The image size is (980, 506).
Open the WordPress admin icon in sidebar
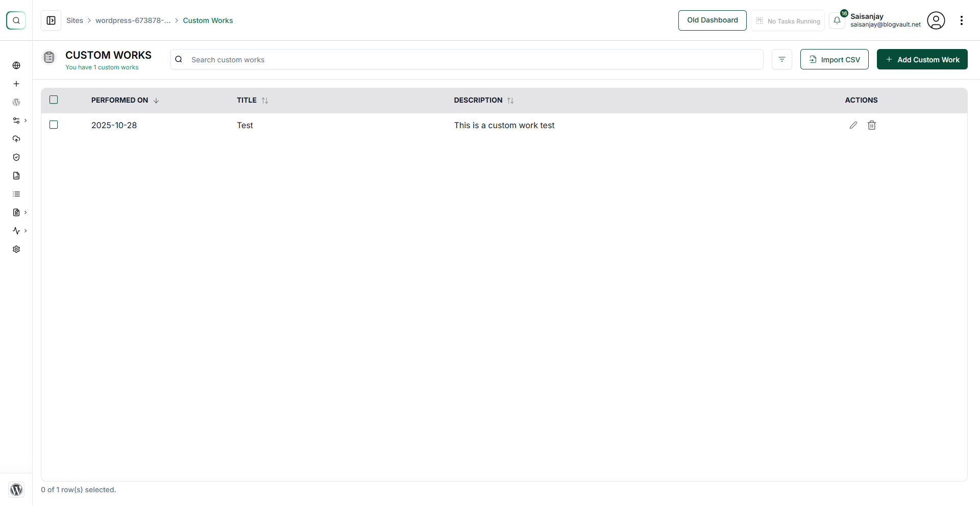pyautogui.click(x=16, y=102)
